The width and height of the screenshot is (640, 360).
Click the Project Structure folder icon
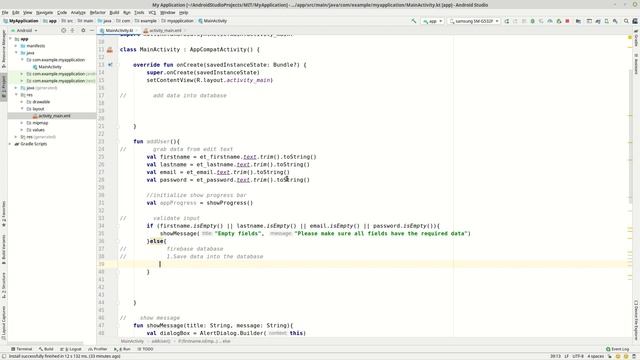[578, 21]
